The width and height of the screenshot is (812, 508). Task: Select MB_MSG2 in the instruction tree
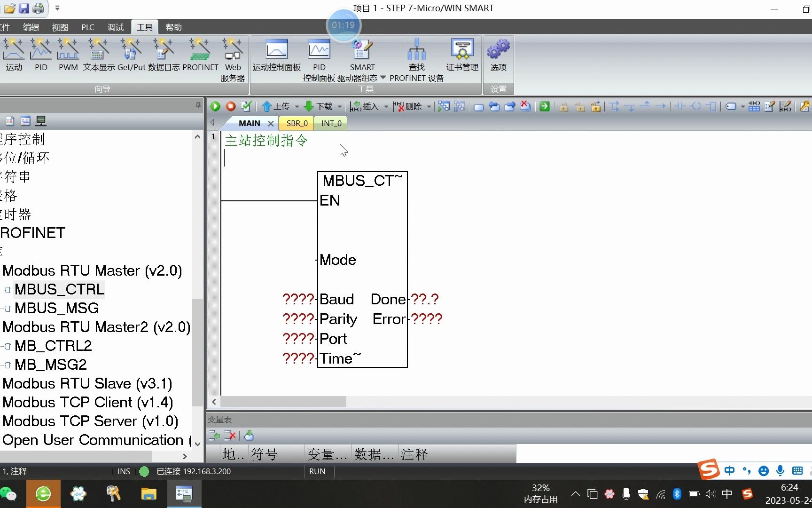pos(50,365)
